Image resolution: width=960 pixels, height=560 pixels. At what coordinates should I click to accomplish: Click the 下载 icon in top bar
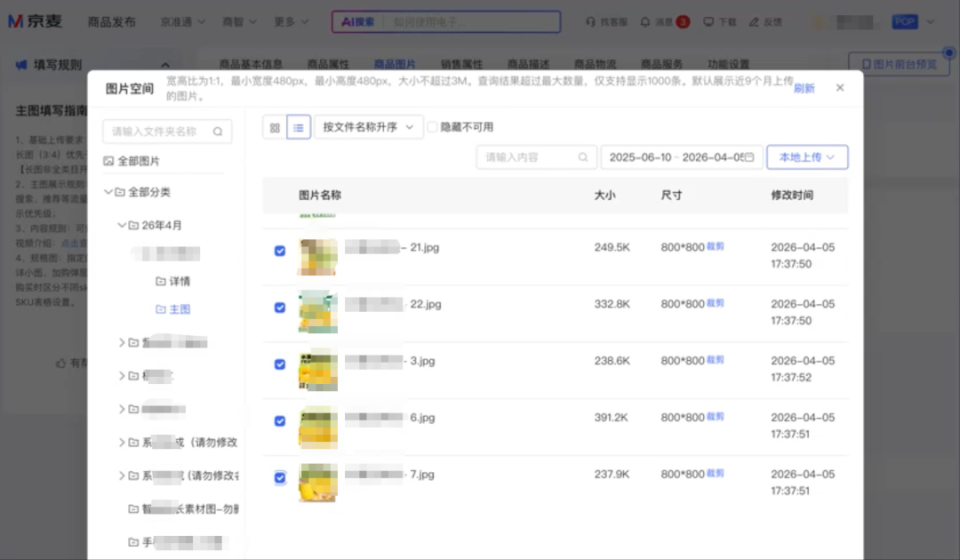tap(708, 21)
